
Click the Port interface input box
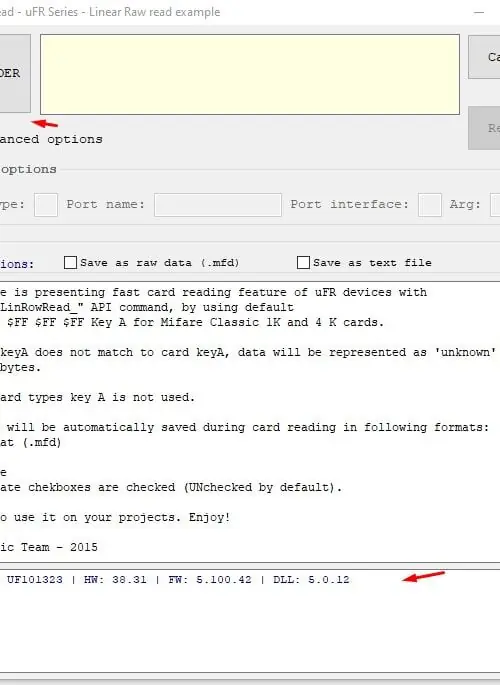click(x=430, y=205)
